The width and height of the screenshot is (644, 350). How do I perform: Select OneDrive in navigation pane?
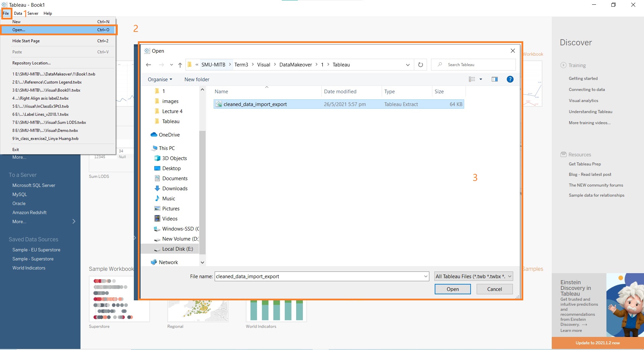169,135
